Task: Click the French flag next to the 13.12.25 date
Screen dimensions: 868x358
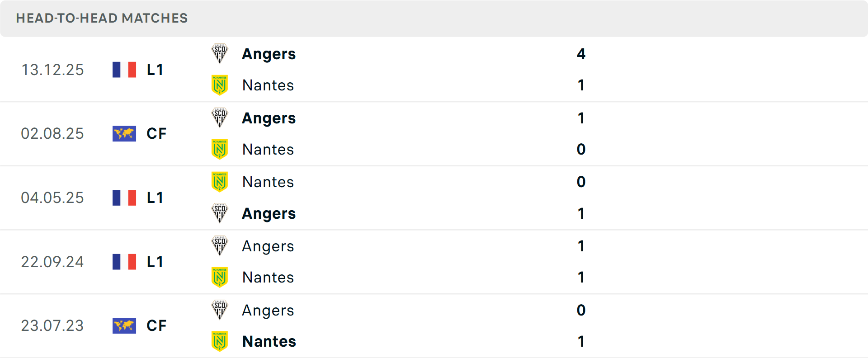Action: (124, 69)
